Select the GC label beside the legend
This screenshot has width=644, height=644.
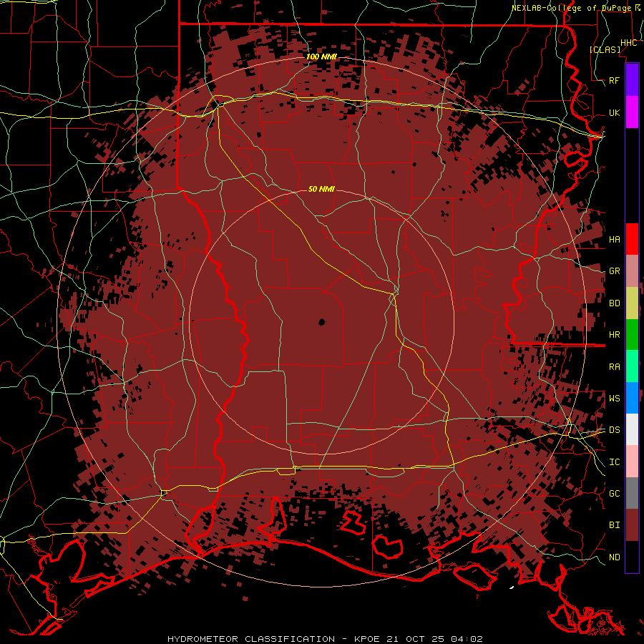coord(614,493)
